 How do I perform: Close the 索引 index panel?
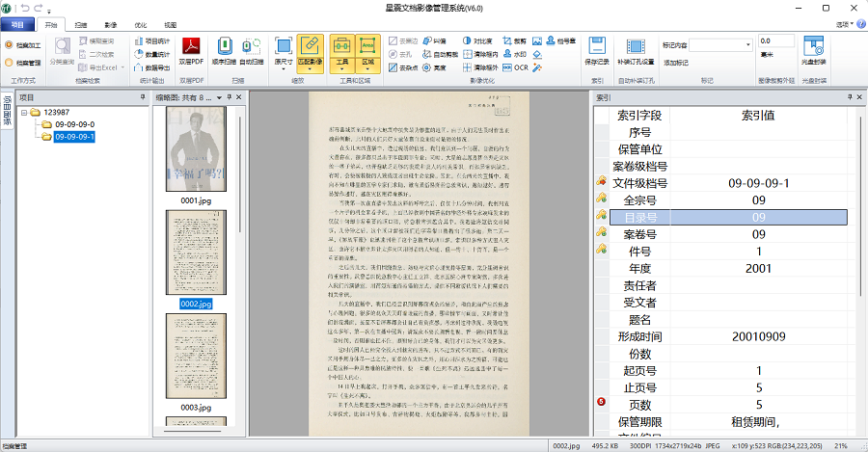point(859,97)
